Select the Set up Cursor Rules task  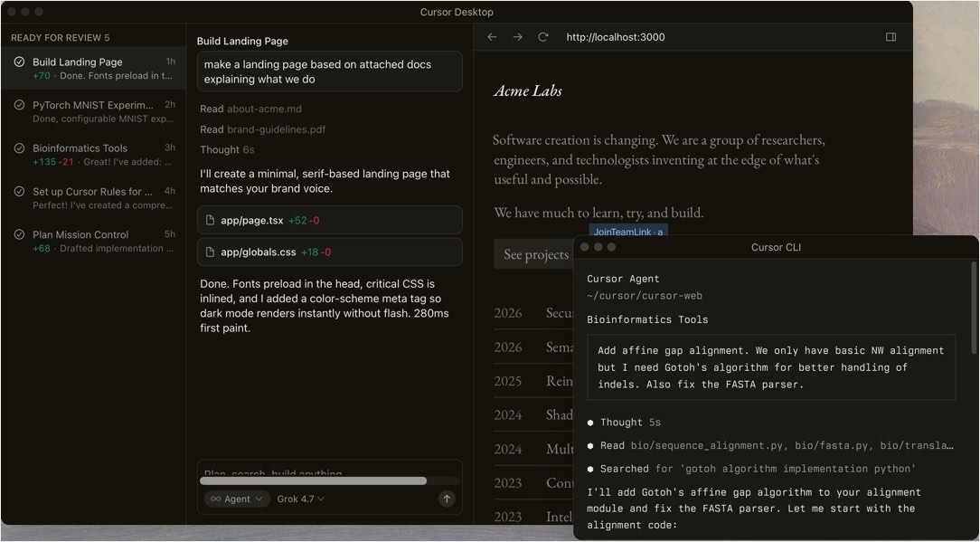pyautogui.click(x=94, y=198)
